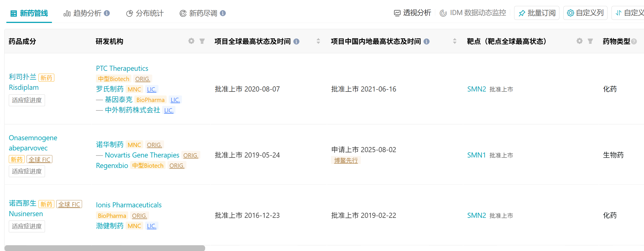
Task: Open the Nusinersen drug link
Action: pos(26,214)
